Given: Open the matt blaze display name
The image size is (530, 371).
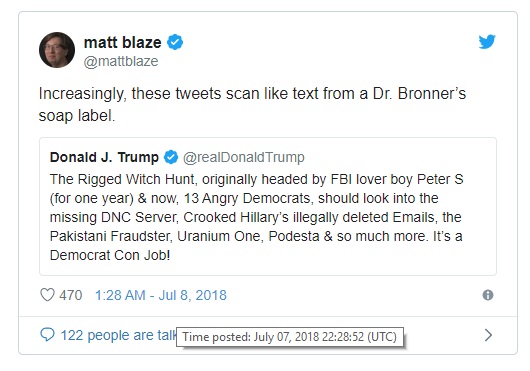Looking at the screenshot, I should (x=122, y=43).
